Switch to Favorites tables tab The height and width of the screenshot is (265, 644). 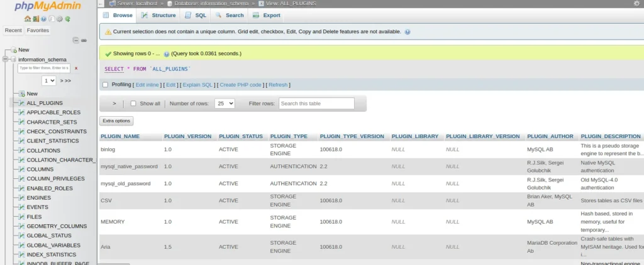click(x=38, y=30)
